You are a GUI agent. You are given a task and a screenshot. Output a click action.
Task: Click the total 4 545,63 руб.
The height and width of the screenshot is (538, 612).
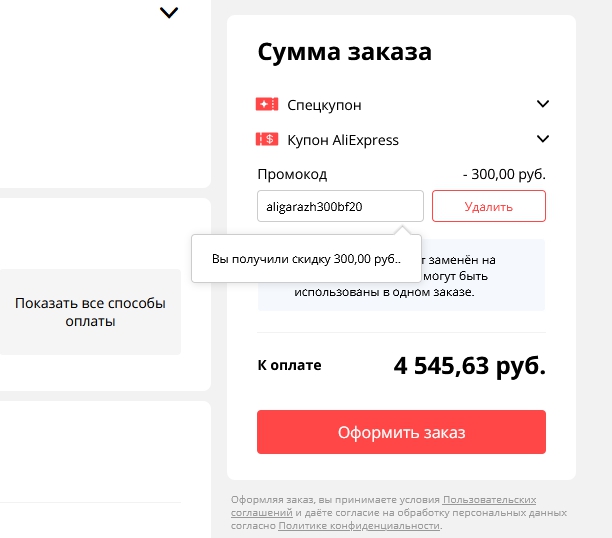[x=469, y=366]
